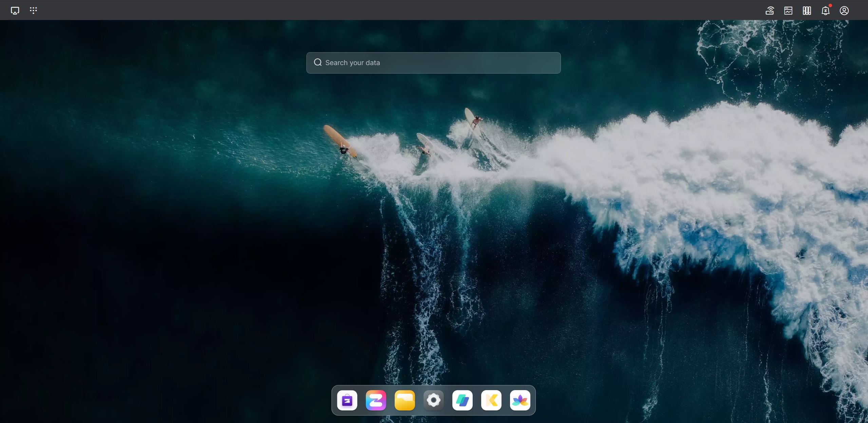Click the magnifier icon inside the search bar
The height and width of the screenshot is (423, 868).
318,62
